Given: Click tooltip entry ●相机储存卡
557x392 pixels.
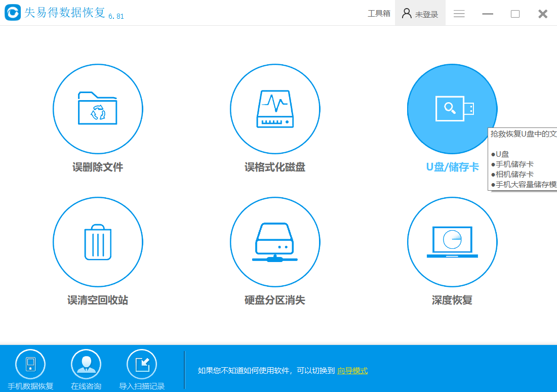Looking at the screenshot, I should [512, 174].
